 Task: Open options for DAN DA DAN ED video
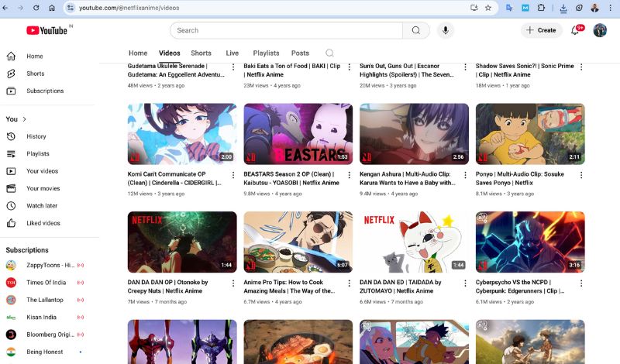click(465, 283)
